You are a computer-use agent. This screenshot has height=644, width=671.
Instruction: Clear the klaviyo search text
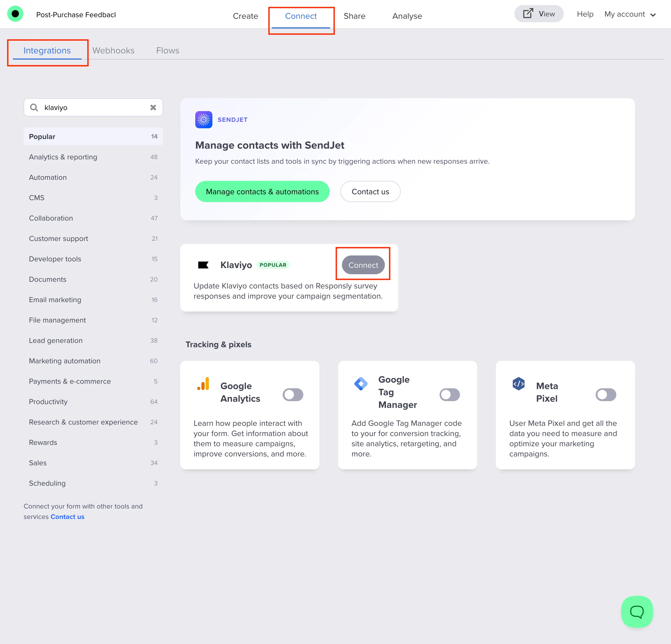tap(153, 108)
